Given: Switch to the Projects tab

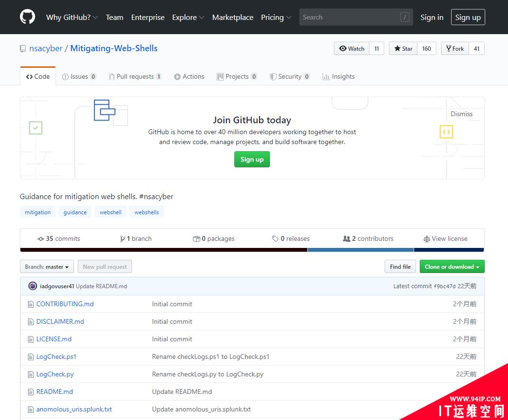Looking at the screenshot, I should pyautogui.click(x=237, y=76).
